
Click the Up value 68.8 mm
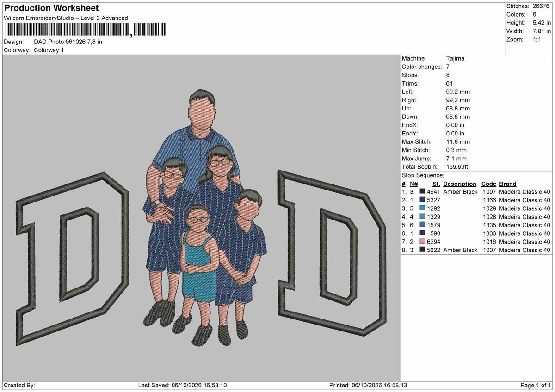click(x=458, y=108)
